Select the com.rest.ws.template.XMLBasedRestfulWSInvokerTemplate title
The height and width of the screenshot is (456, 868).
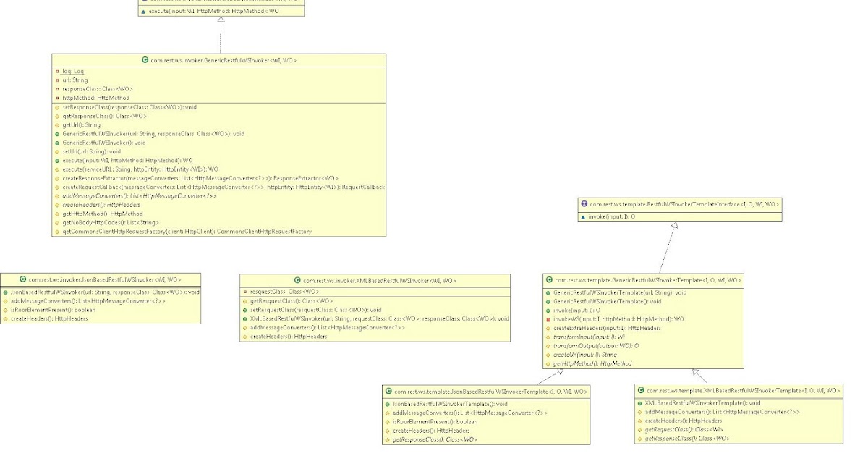click(x=743, y=391)
